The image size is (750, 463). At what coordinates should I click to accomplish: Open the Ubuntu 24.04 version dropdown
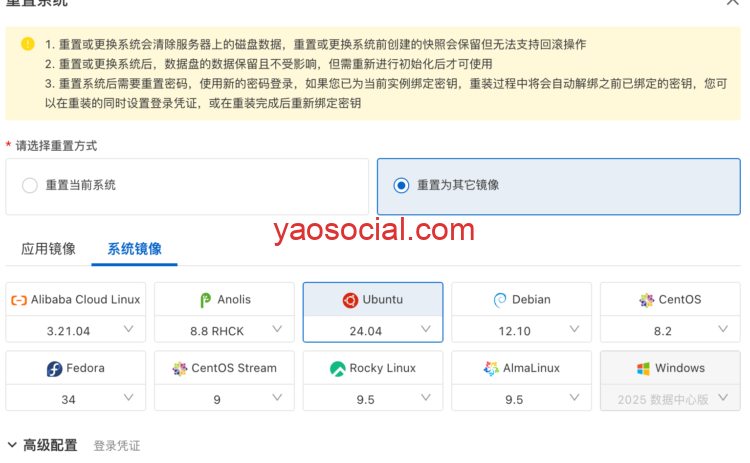point(372,330)
